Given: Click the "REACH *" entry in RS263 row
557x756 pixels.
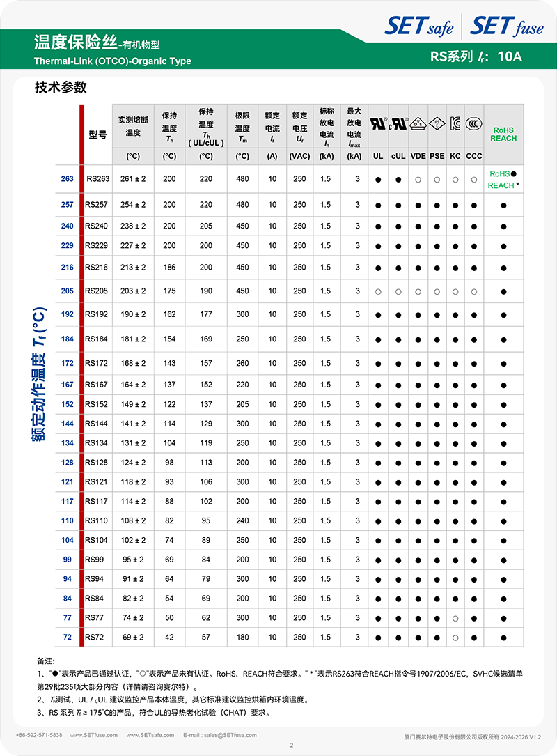Looking at the screenshot, I should (x=503, y=185).
